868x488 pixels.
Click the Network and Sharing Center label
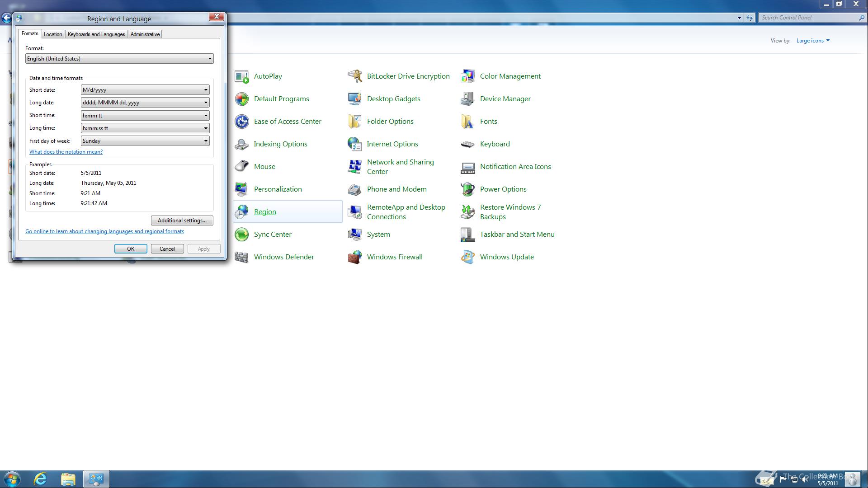pos(401,167)
